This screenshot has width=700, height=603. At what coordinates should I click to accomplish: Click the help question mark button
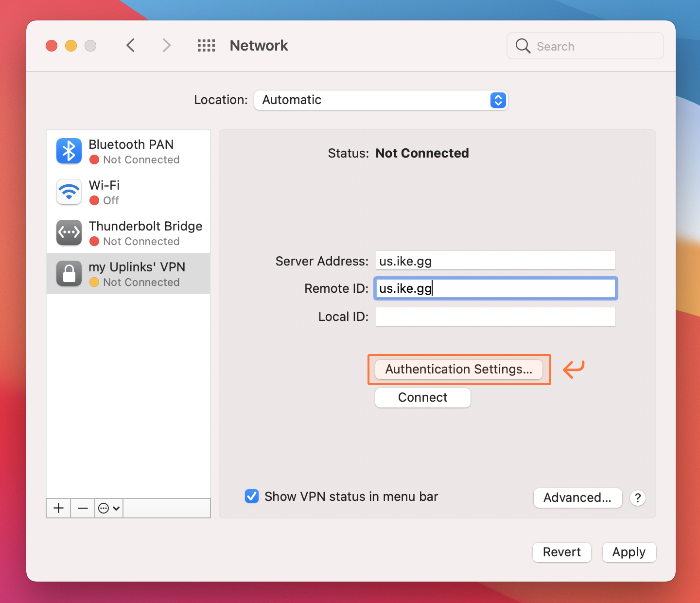pos(637,497)
